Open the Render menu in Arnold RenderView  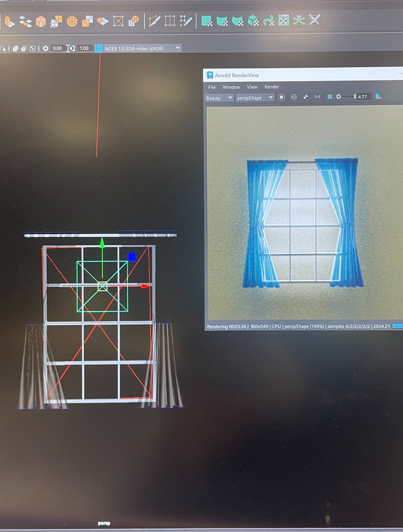coord(272,87)
